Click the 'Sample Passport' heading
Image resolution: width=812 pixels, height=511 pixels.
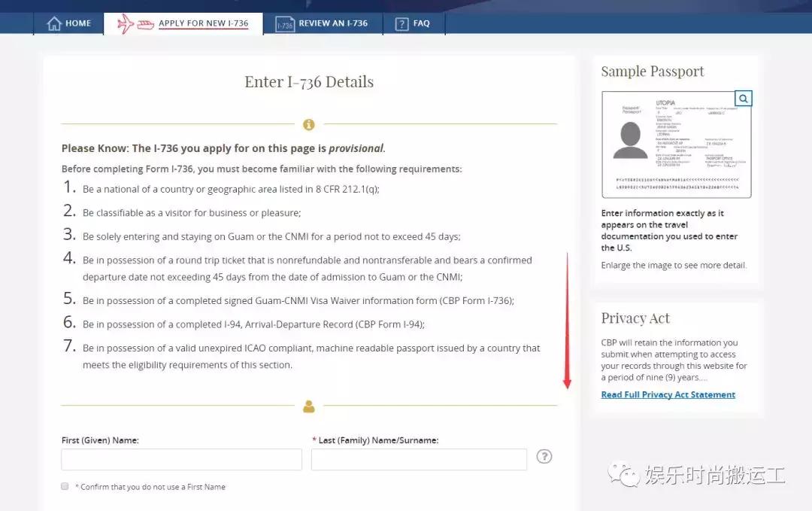(653, 71)
